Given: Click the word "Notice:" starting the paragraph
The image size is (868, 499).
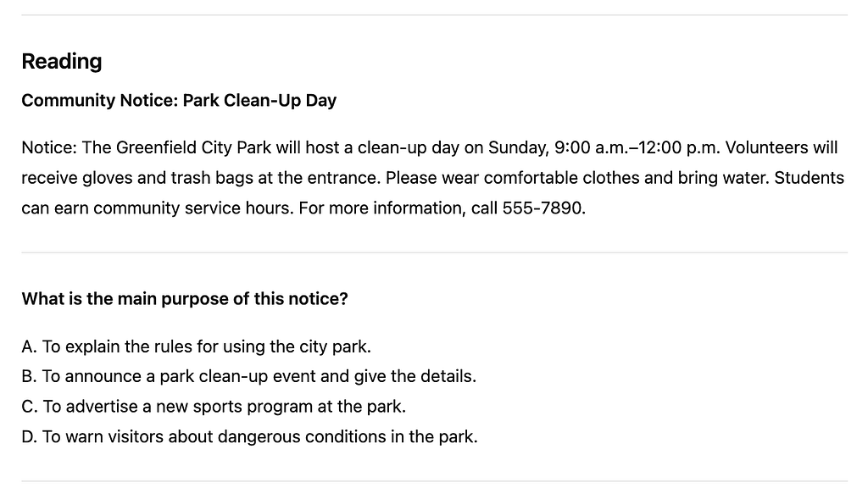Looking at the screenshot, I should 49,148.
